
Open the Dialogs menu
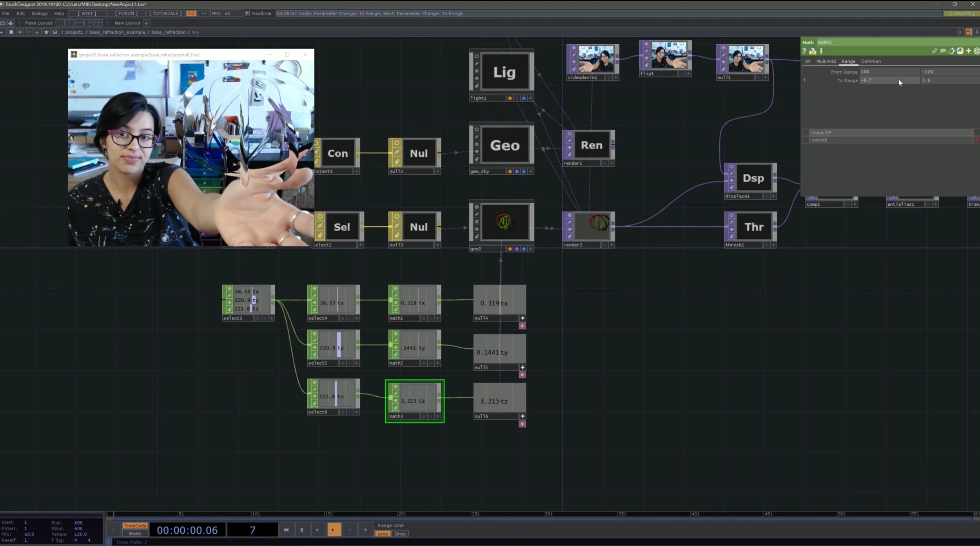tap(40, 13)
